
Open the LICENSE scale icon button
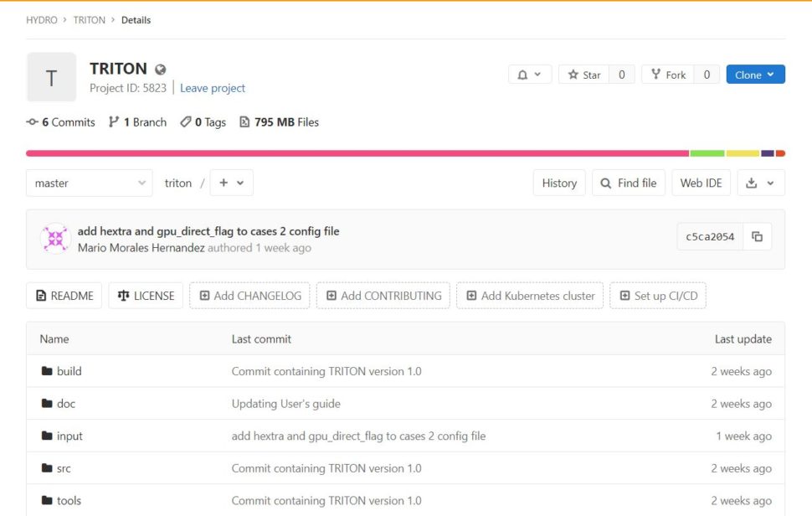(x=146, y=296)
